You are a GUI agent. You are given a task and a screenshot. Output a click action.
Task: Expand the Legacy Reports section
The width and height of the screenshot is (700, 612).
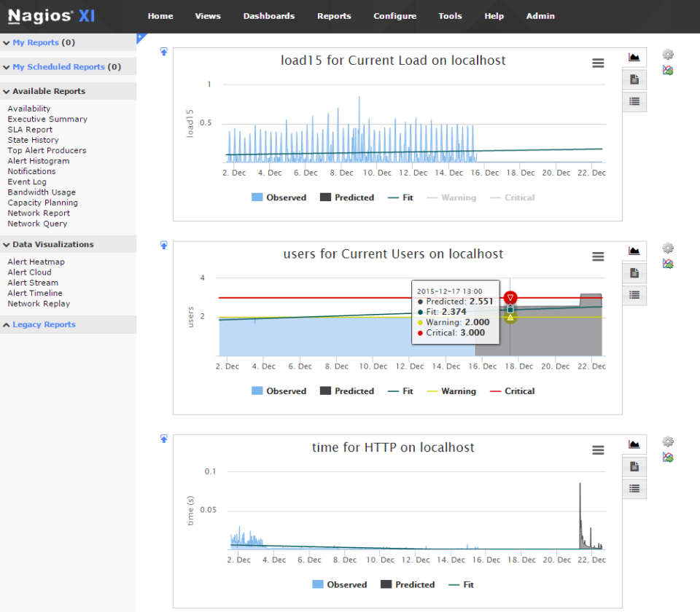pyautogui.click(x=44, y=324)
